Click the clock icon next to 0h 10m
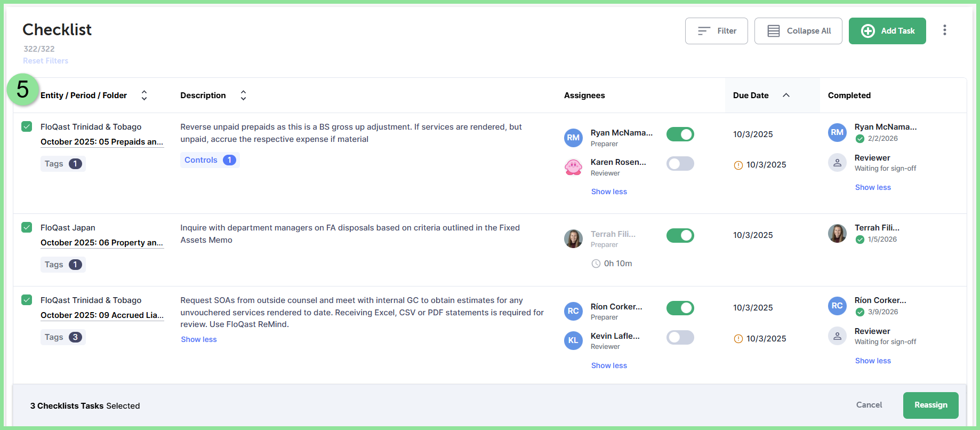The height and width of the screenshot is (430, 980). pyautogui.click(x=596, y=264)
